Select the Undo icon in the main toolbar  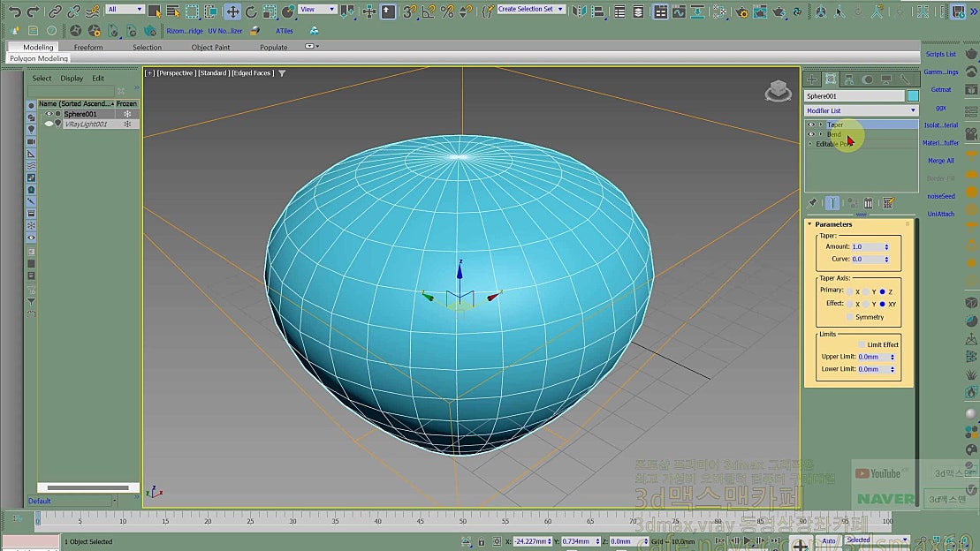[13, 11]
